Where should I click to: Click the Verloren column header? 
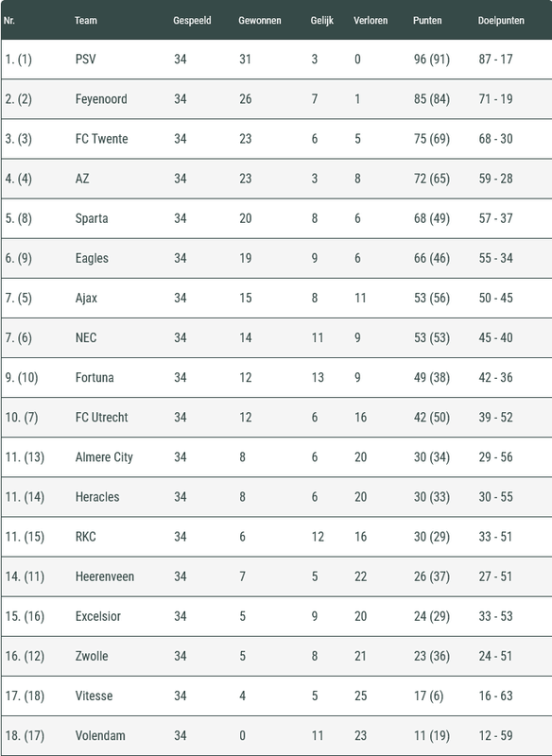pos(371,20)
